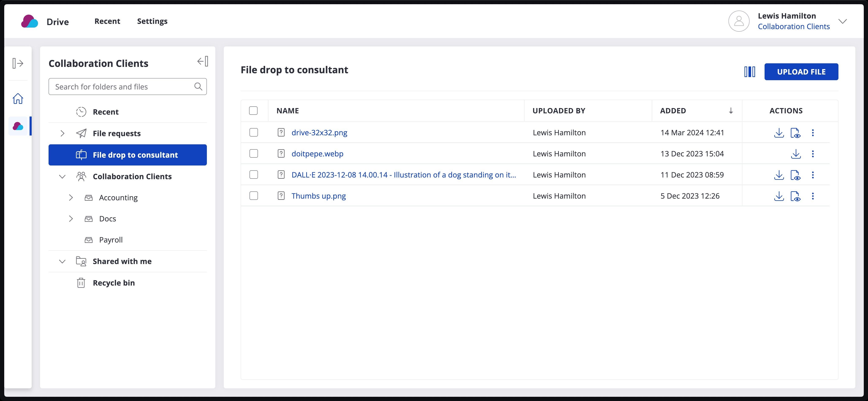
Task: Expand the File requests tree node
Action: click(62, 133)
